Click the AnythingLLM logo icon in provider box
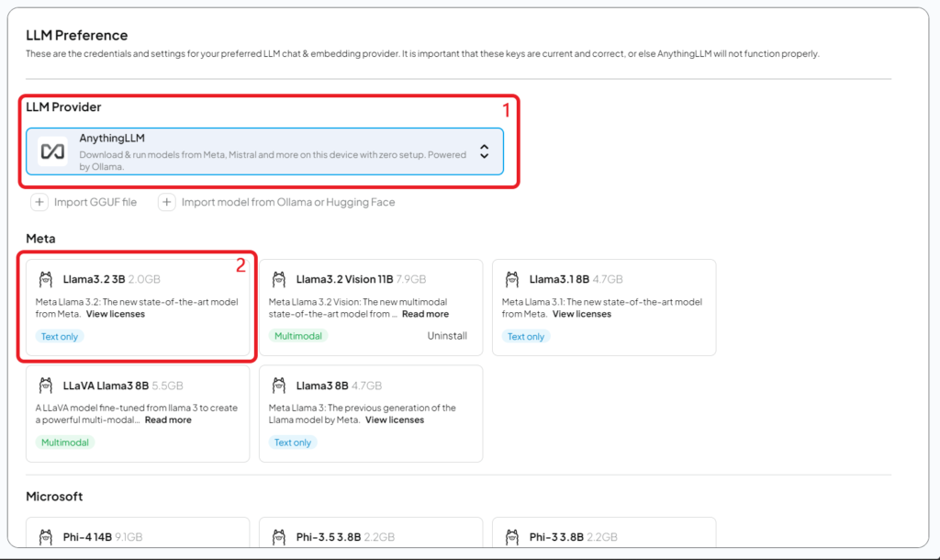The image size is (940, 560). pyautogui.click(x=52, y=151)
